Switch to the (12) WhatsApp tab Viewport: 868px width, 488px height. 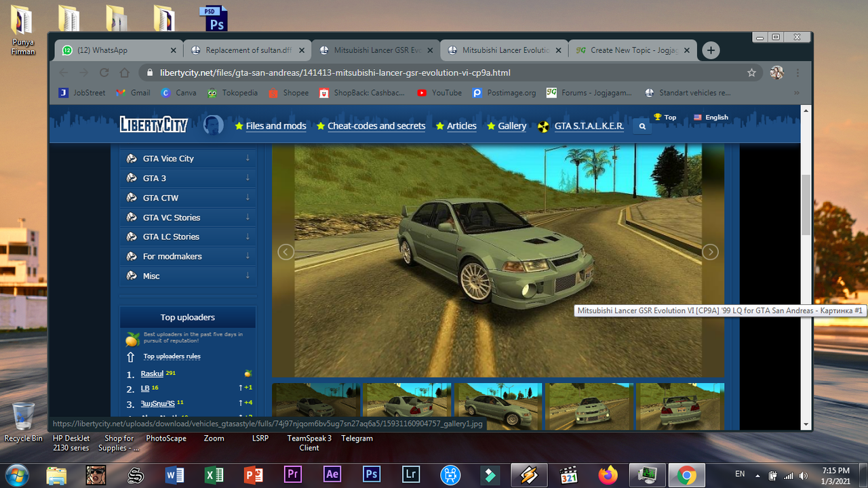click(119, 50)
